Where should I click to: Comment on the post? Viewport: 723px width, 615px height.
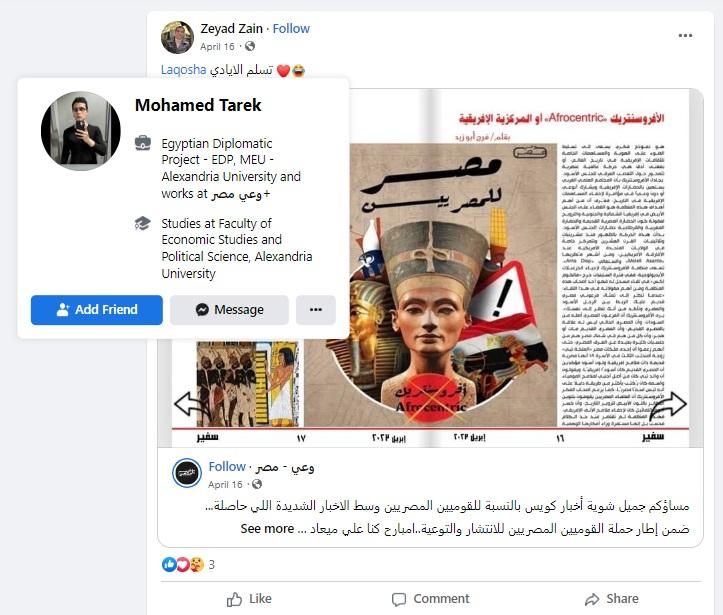tap(430, 599)
